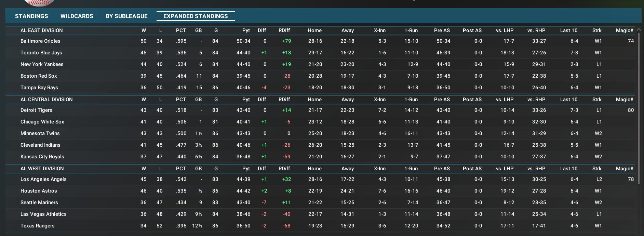
Task: Switch to the Standings tab
Action: click(x=31, y=16)
